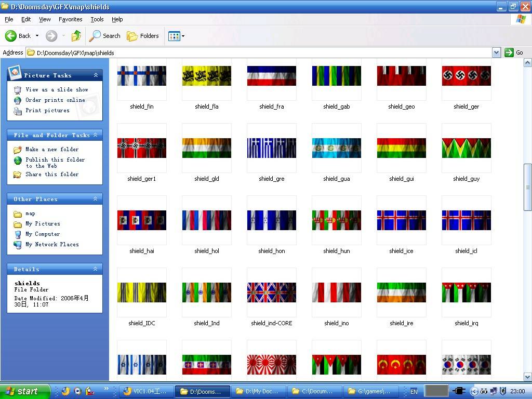Viewport: 532px width, 399px height.
Task: Click the vertical scrollbar down arrow
Action: point(527,377)
